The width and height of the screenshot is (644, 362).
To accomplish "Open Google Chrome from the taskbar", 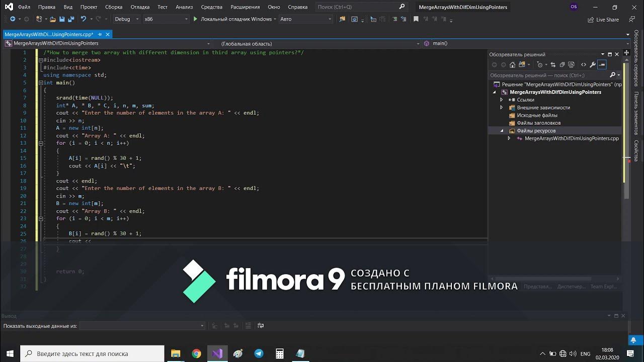I will coord(196,353).
